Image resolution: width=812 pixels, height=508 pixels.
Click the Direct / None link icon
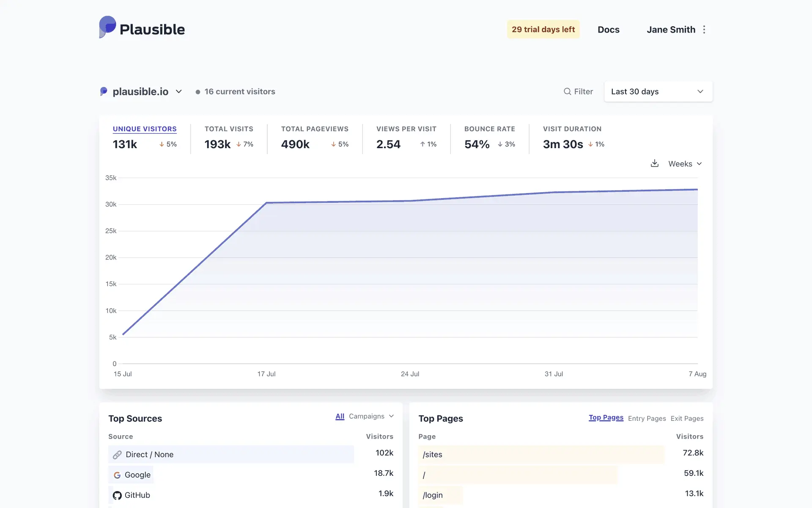117,455
